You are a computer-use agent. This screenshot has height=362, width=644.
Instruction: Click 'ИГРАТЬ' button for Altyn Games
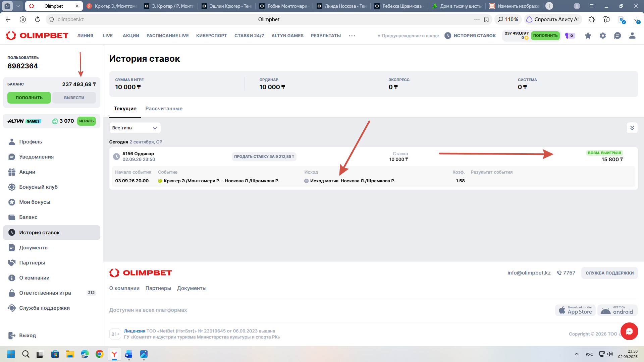(x=87, y=121)
